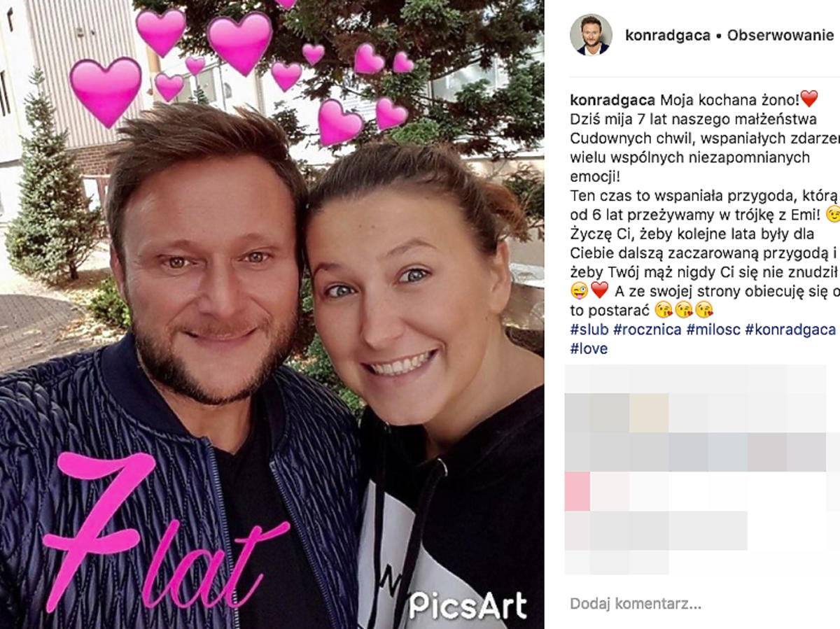Image resolution: width=840 pixels, height=629 pixels.
Task: Open the #konradgaca hashtag
Action: (790, 330)
